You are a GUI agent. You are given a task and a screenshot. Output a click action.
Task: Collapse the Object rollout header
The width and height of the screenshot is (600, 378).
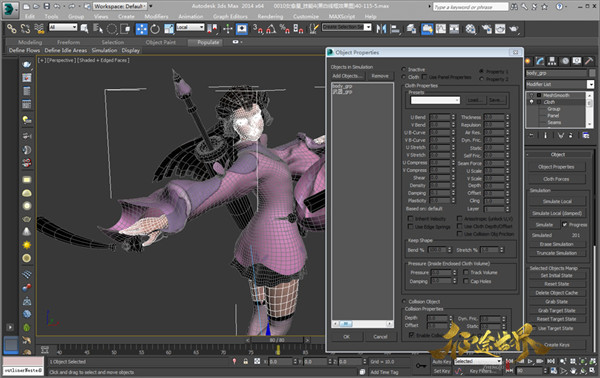pyautogui.click(x=558, y=155)
